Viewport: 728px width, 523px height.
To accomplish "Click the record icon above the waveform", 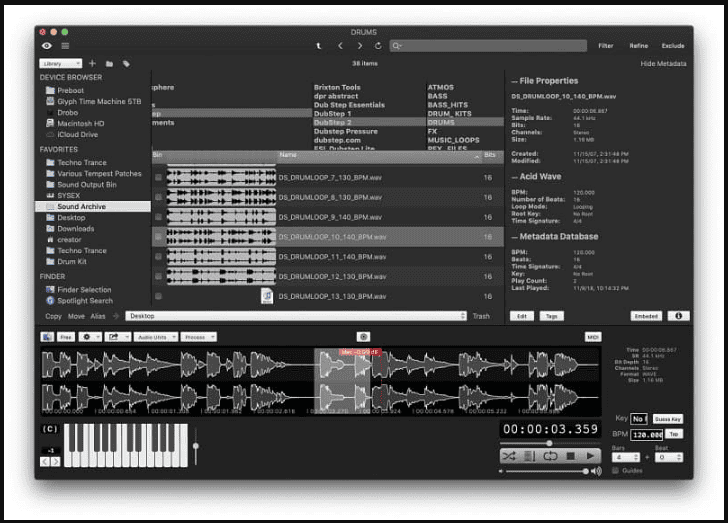I will coord(364,337).
